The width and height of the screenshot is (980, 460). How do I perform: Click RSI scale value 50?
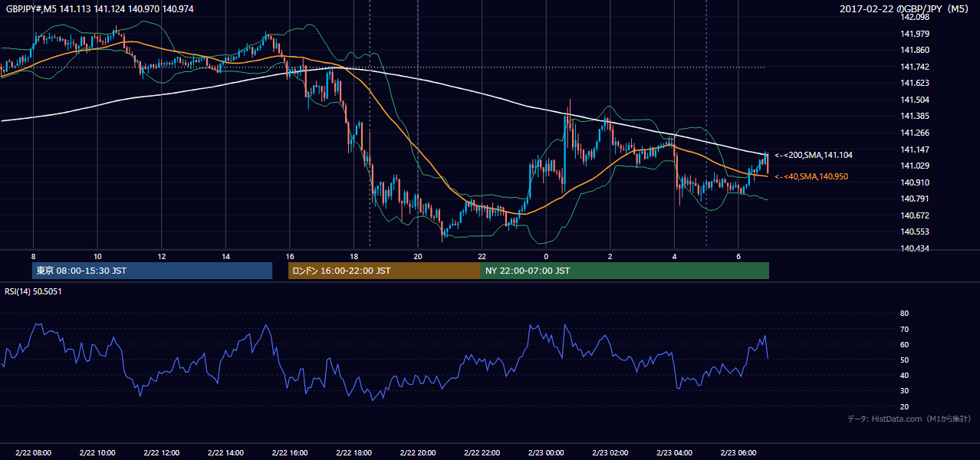click(904, 360)
